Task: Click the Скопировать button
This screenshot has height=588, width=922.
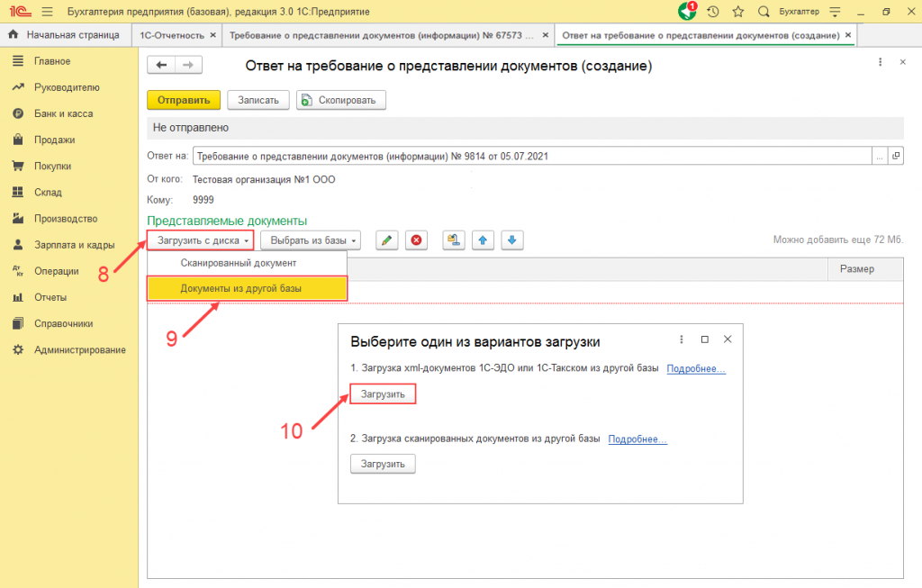Action: pyautogui.click(x=341, y=100)
